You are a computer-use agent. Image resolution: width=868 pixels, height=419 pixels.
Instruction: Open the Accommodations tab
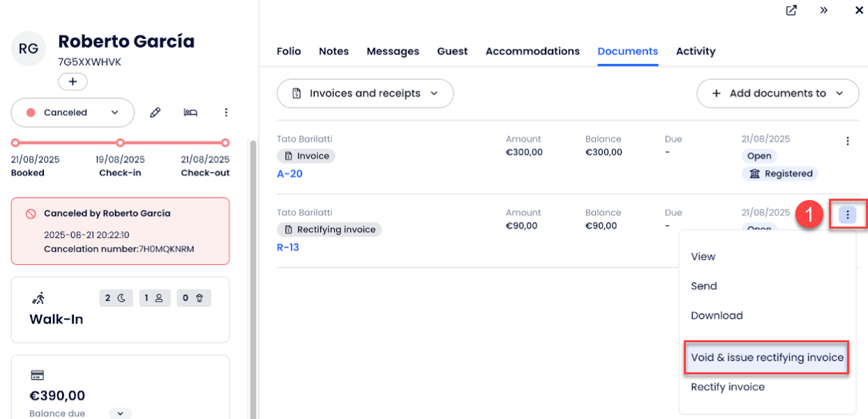point(532,51)
